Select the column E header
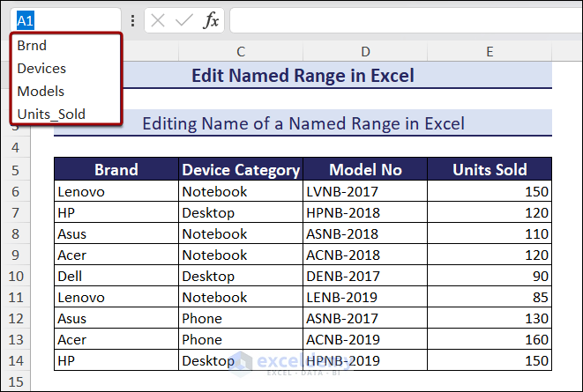 490,52
